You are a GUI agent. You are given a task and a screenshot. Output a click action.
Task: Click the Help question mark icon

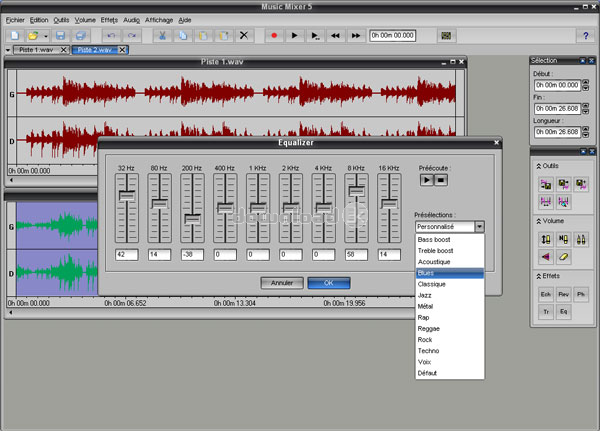pyautogui.click(x=585, y=35)
